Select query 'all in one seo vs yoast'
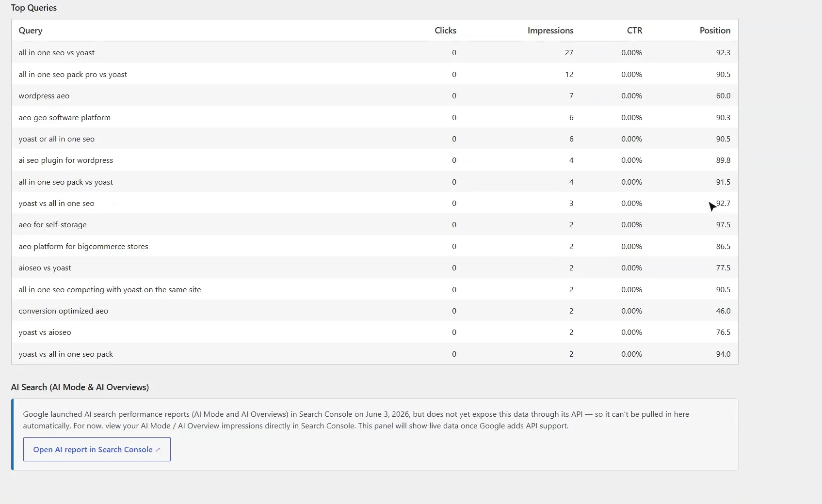The width and height of the screenshot is (822, 504). pos(57,53)
